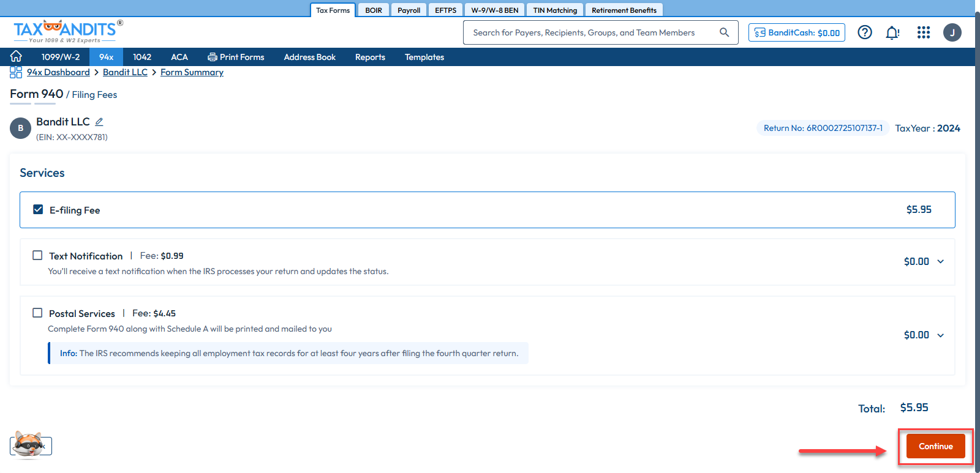Click the search magnifier icon
The height and width of the screenshot is (473, 980).
(724, 32)
